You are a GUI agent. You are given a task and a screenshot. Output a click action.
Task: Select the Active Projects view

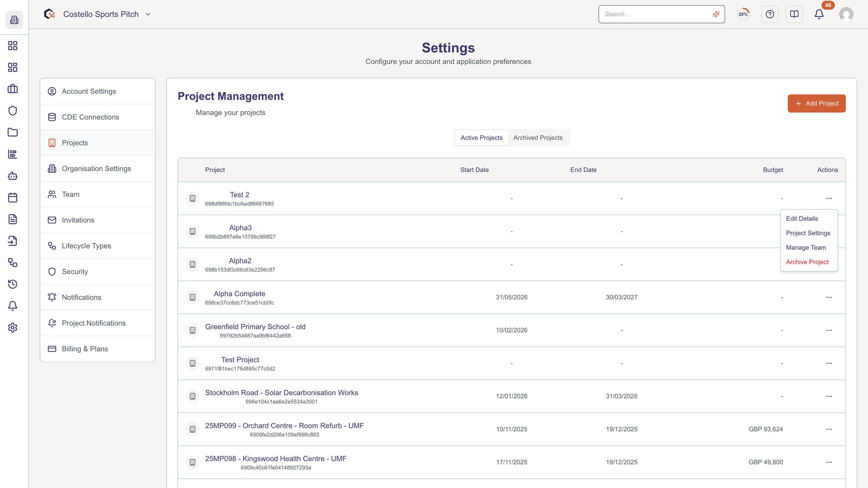tap(481, 138)
